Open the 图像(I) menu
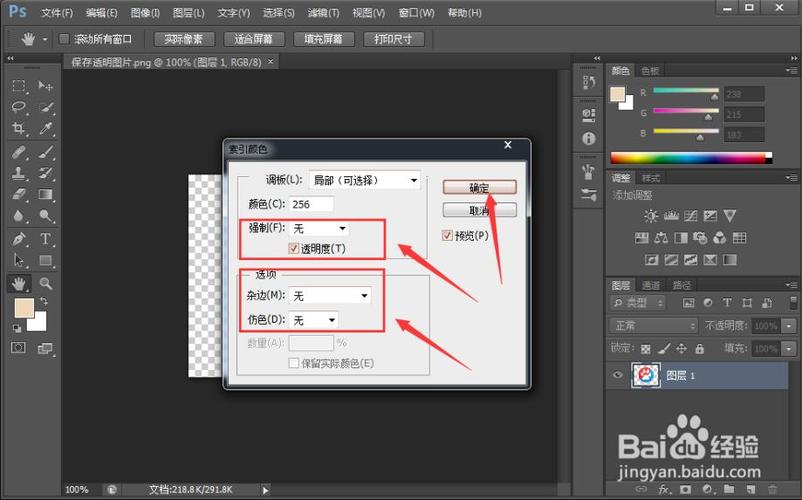Screen dimensions: 802x500 [x=145, y=13]
